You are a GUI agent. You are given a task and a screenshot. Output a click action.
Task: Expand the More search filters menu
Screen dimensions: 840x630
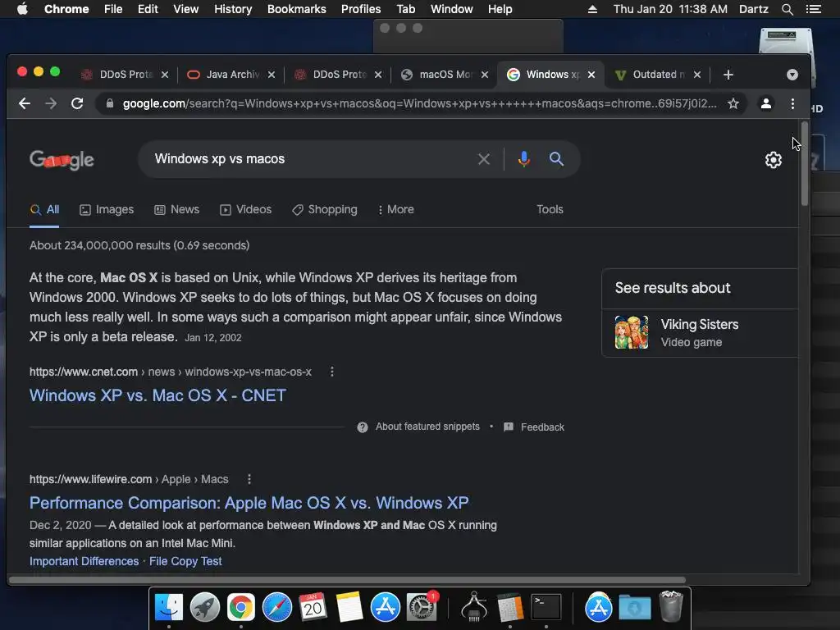tap(396, 209)
